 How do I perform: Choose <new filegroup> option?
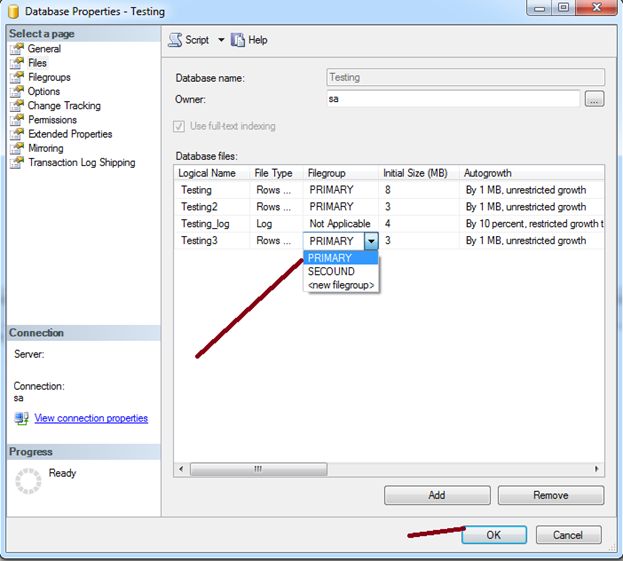tap(341, 285)
